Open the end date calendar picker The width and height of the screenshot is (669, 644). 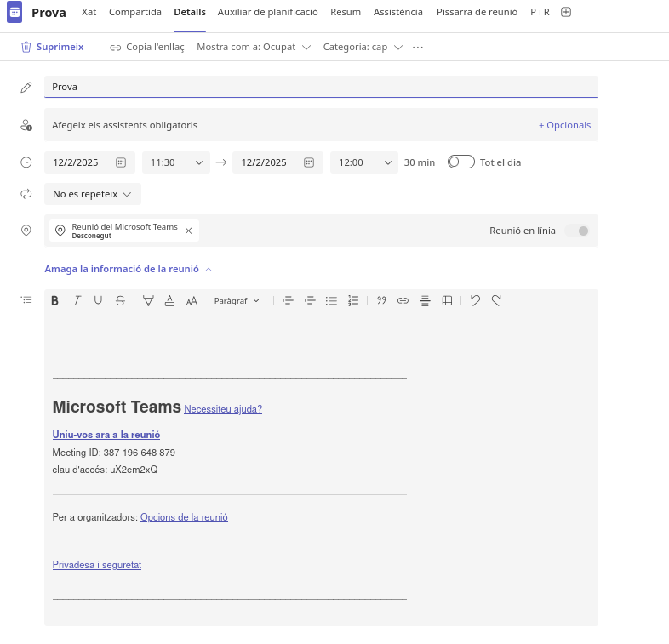click(x=309, y=162)
